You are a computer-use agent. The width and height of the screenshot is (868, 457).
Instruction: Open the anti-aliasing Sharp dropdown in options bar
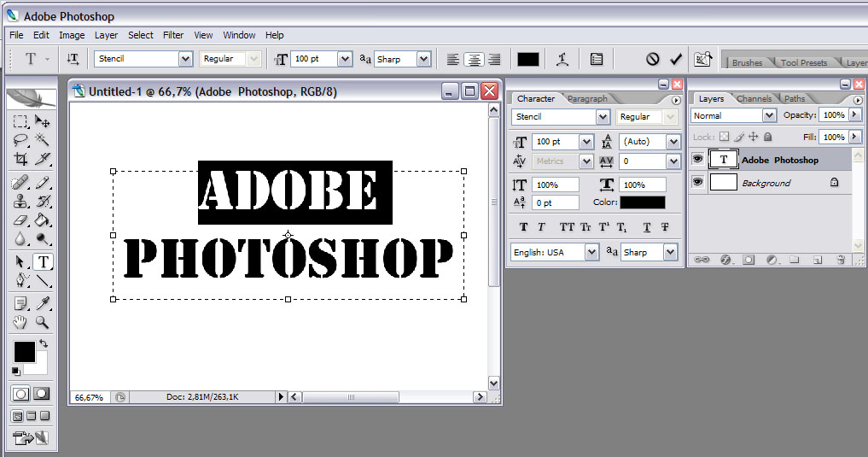[423, 59]
